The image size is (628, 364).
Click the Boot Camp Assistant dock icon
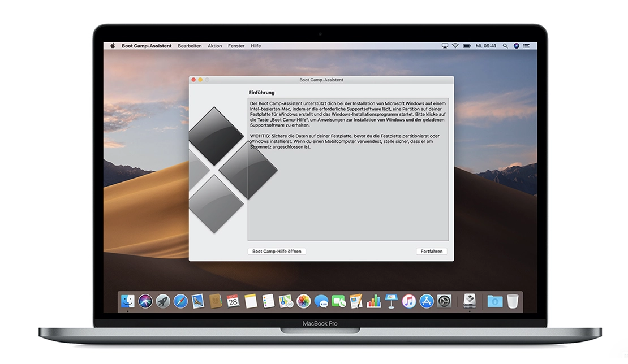[x=469, y=301]
